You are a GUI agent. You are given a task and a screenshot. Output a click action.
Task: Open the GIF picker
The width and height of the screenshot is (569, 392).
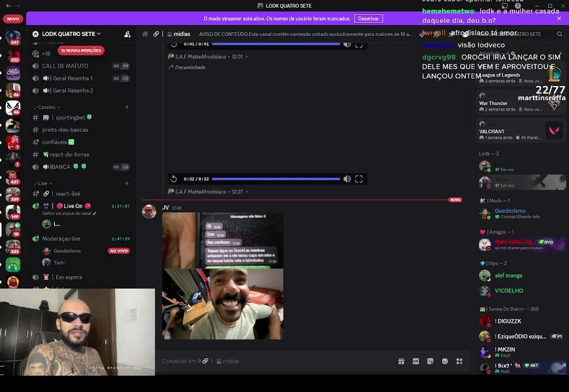coord(416,361)
